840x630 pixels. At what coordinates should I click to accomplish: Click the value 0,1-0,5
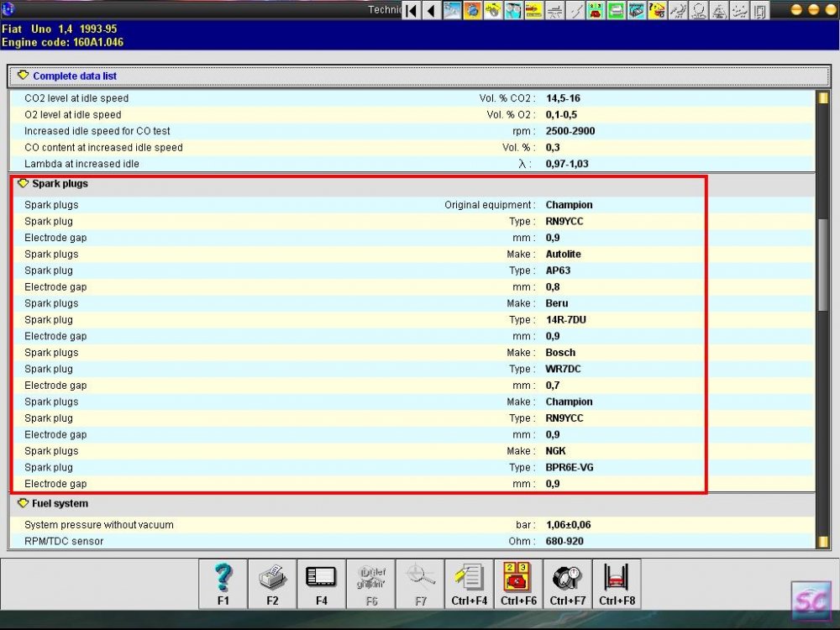pyautogui.click(x=561, y=114)
